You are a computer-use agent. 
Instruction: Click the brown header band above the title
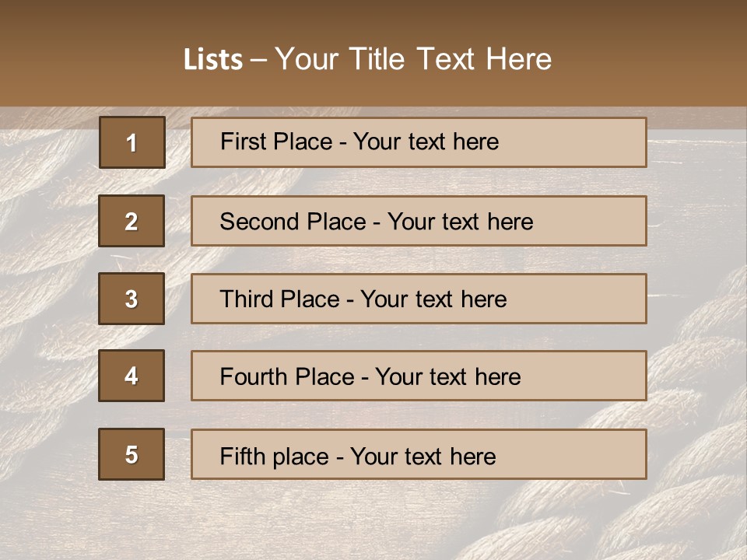(373, 17)
